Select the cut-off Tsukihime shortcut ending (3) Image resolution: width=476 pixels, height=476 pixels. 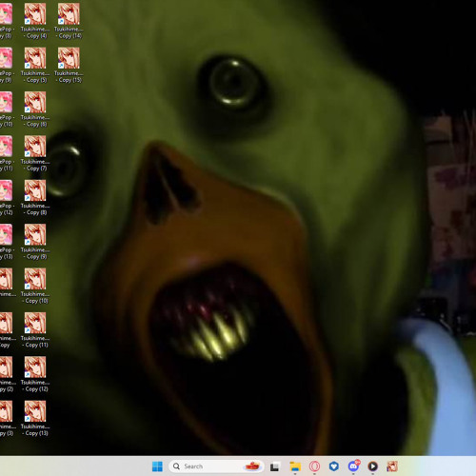pyautogui.click(x=7, y=418)
